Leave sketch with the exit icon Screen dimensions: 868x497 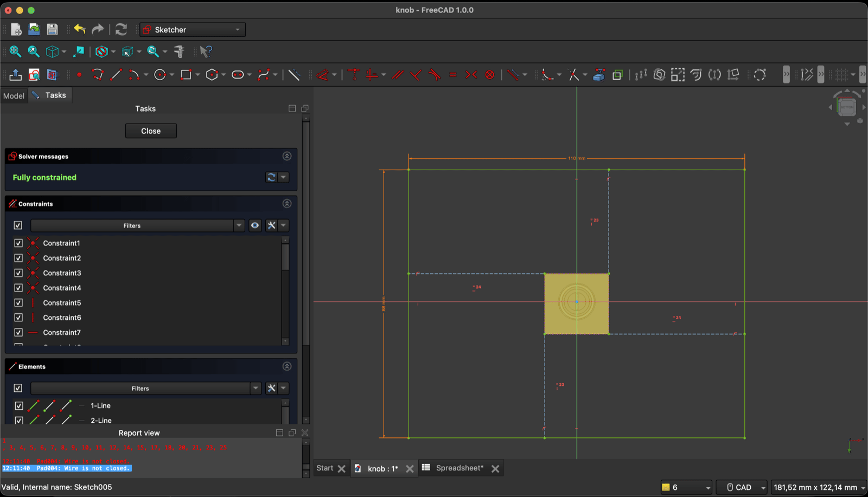(x=16, y=75)
